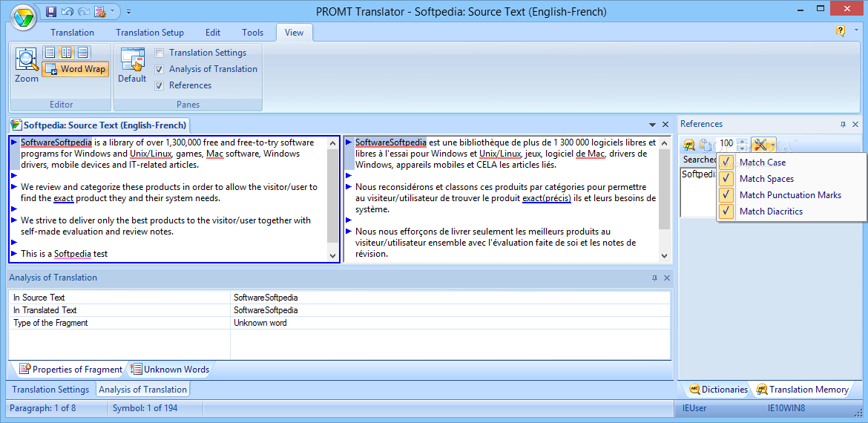
Task: Open the Translation Setup ribbon tab
Action: tap(150, 32)
